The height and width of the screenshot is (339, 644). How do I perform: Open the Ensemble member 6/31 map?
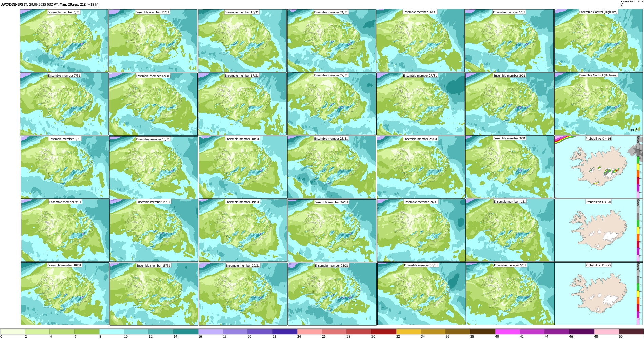(64, 41)
